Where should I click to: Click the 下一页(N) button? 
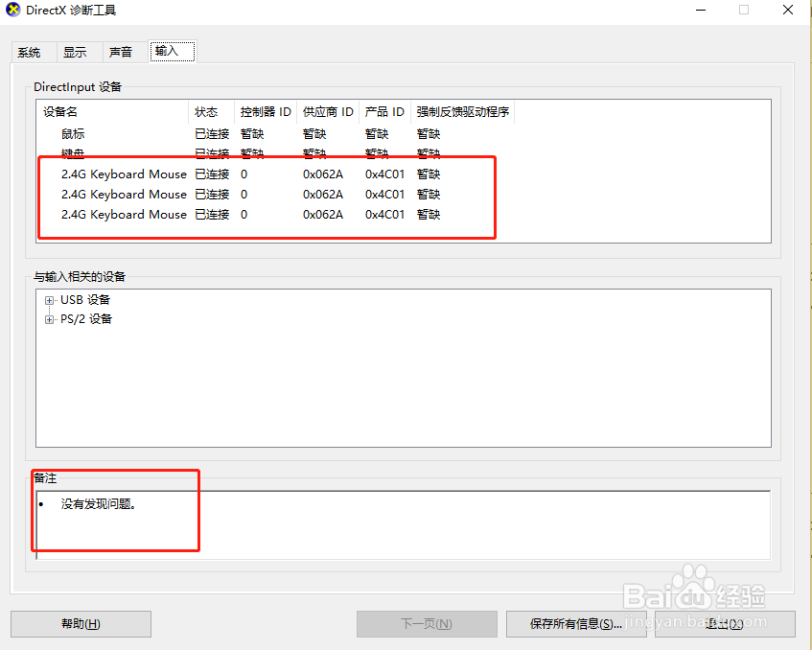[x=427, y=623]
